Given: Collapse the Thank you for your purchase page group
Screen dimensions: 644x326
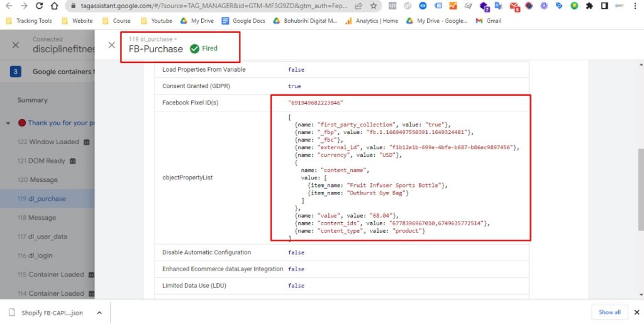Looking at the screenshot, I should (x=8, y=123).
